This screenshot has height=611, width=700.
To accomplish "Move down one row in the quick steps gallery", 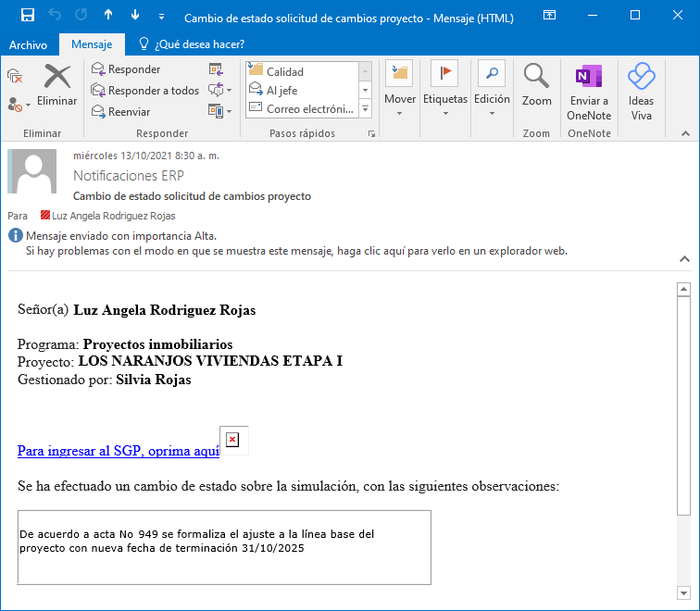I will (365, 90).
